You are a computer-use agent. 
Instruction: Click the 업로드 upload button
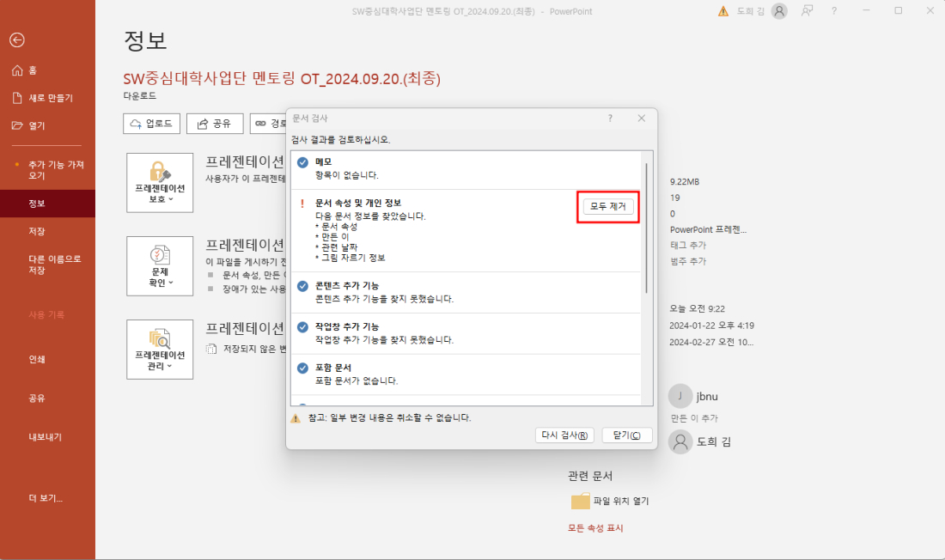151,124
